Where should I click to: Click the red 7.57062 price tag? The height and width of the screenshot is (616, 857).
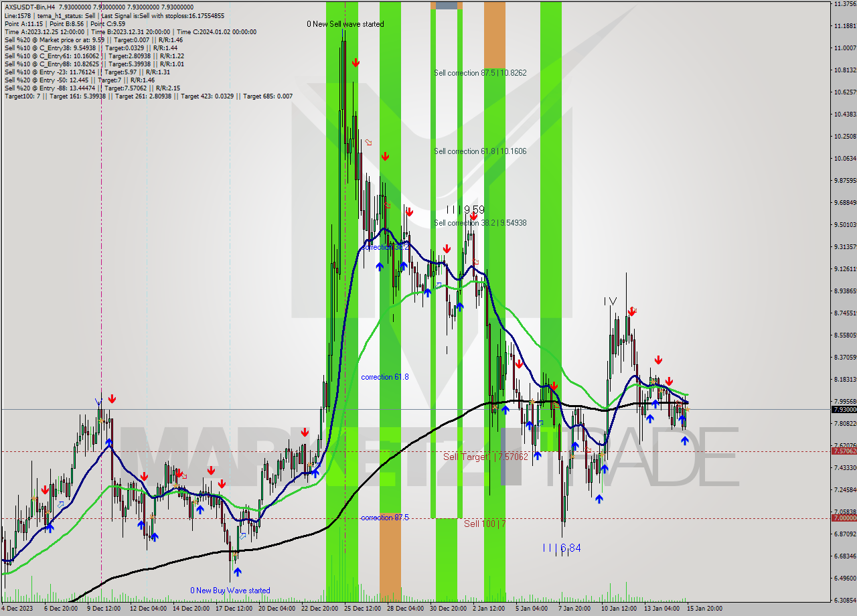coord(844,451)
